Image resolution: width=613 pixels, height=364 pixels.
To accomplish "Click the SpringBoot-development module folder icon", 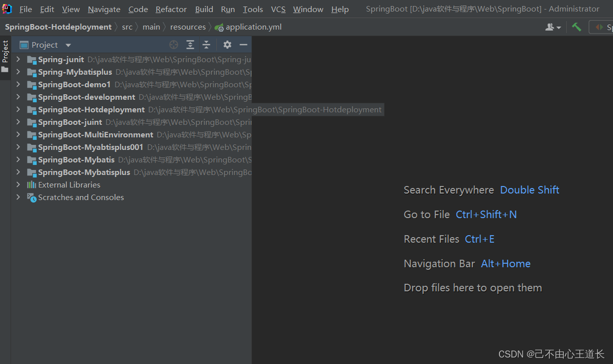I will 32,97.
